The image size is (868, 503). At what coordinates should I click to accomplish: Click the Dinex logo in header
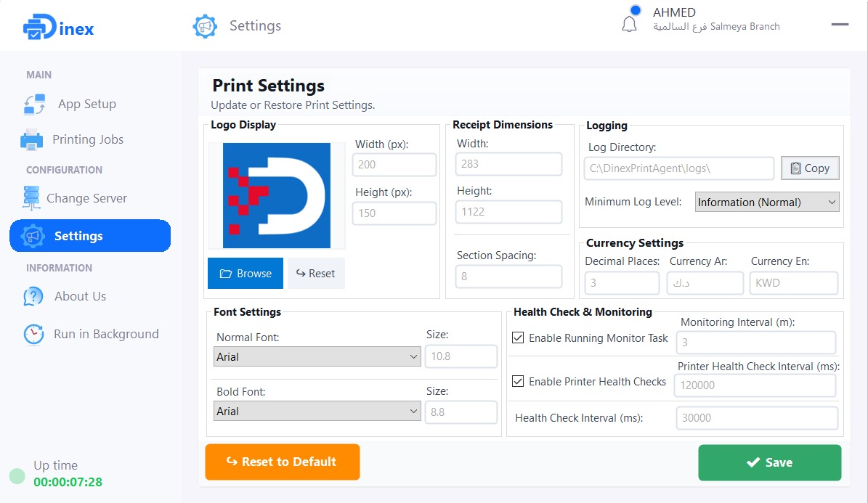tap(58, 27)
